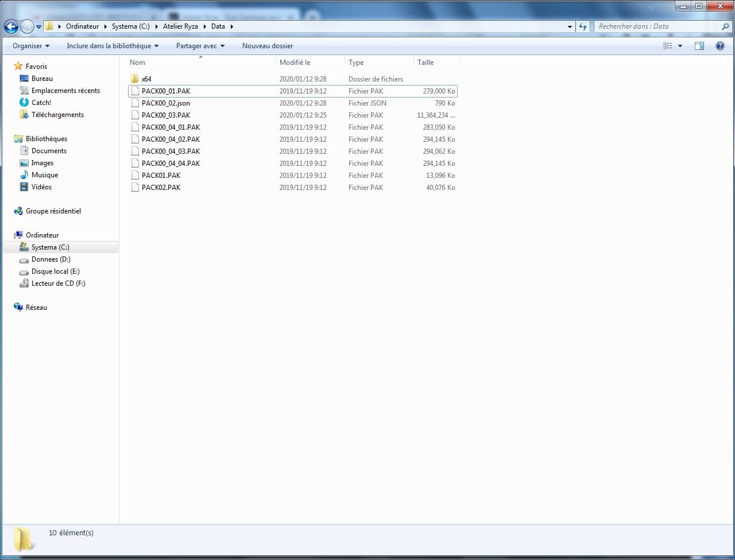The height and width of the screenshot is (560, 735).
Task: Click the change view icon
Action: tap(667, 46)
